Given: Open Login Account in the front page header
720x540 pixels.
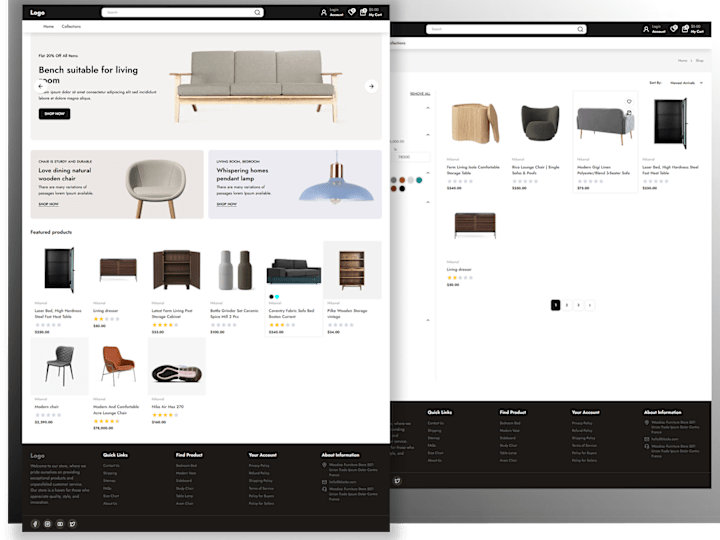Looking at the screenshot, I should pos(332,12).
